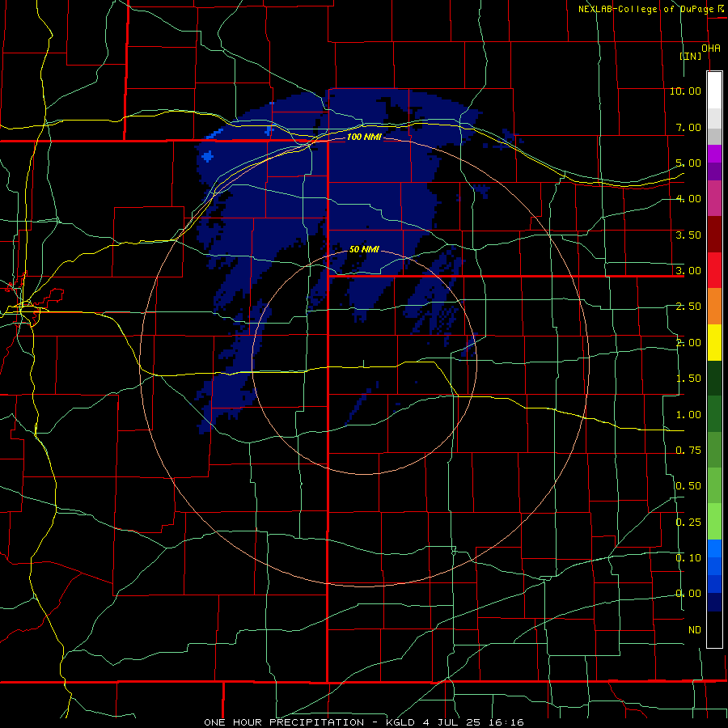The image size is (728, 728).
Task: Select the 1.00 legend value
Action: pyautogui.click(x=688, y=415)
